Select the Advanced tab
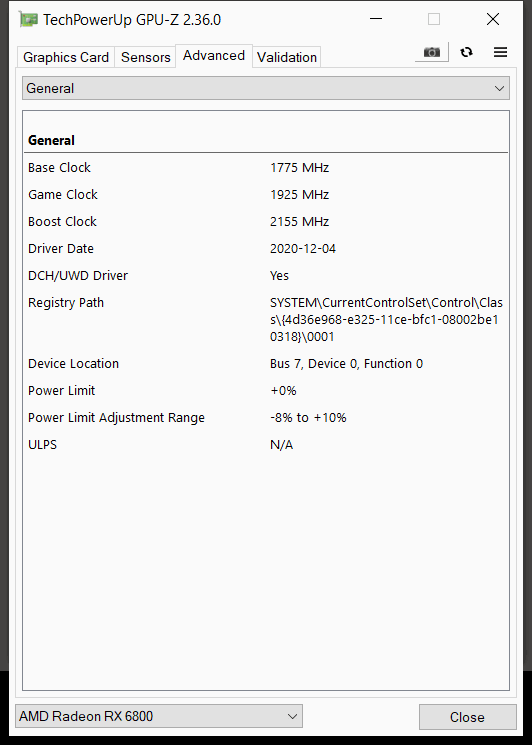This screenshot has width=532, height=745. (x=214, y=56)
